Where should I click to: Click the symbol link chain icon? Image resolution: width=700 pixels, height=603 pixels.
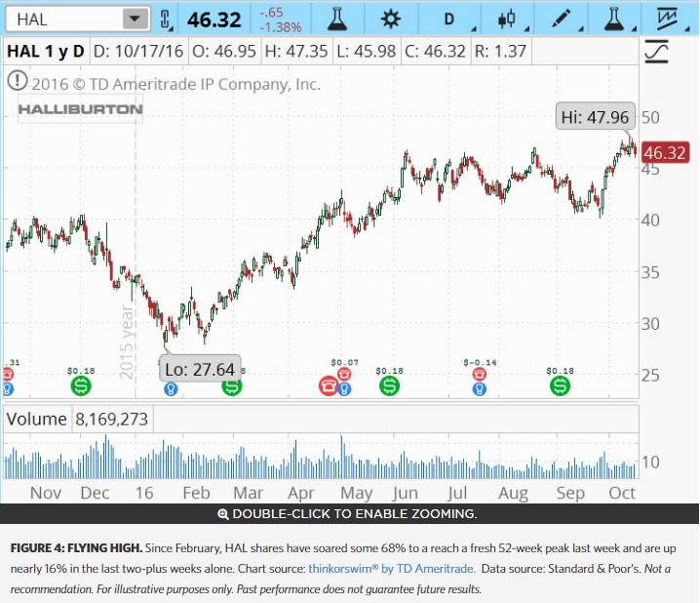coord(165,20)
